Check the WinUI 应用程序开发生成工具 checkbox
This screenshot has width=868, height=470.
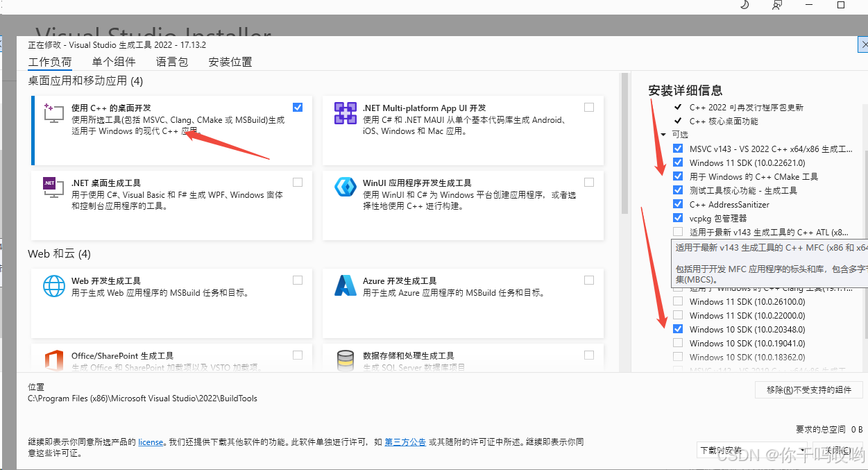[x=589, y=182]
